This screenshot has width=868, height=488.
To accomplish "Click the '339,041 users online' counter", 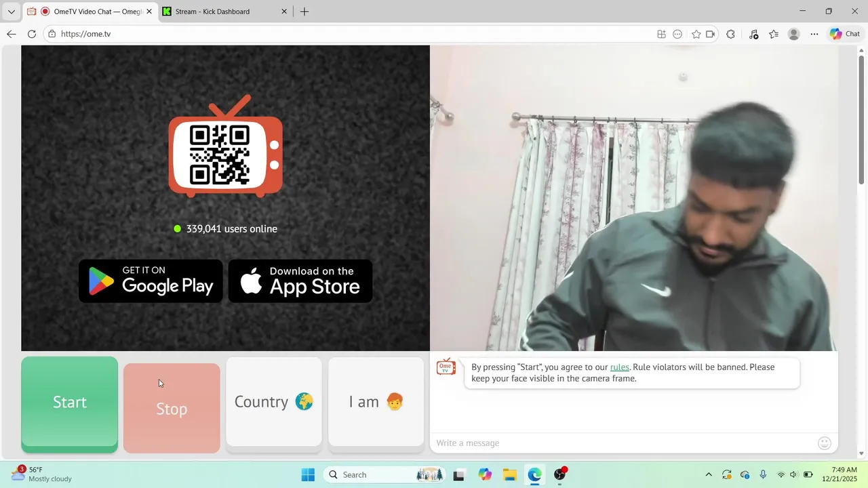I will tap(226, 229).
